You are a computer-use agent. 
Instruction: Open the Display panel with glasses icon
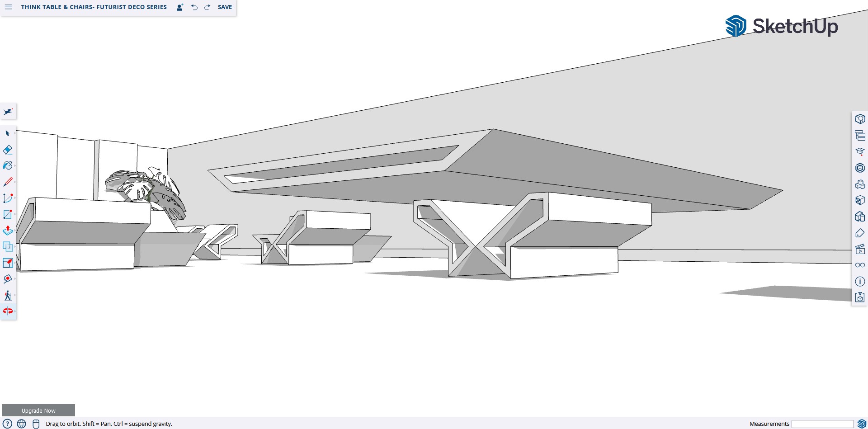coord(860,265)
